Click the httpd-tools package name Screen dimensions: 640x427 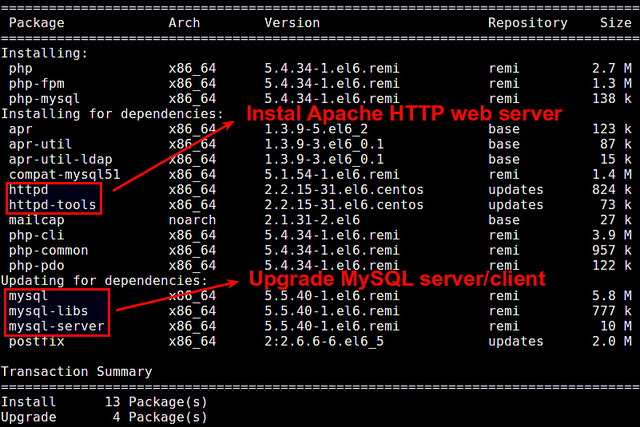(48, 205)
